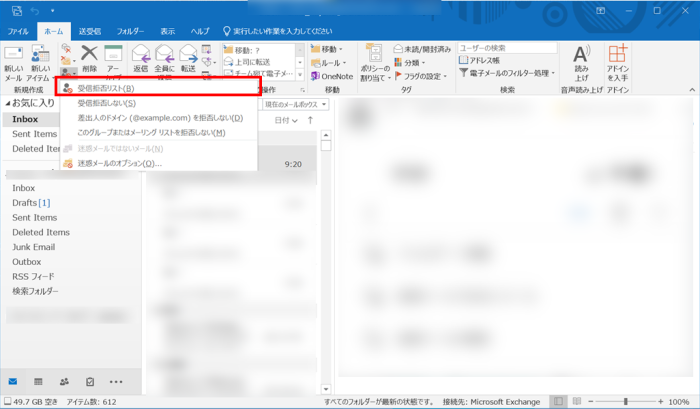The height and width of the screenshot is (409, 700).
Task: Open the People view icon in navigation bar
Action: click(x=64, y=382)
